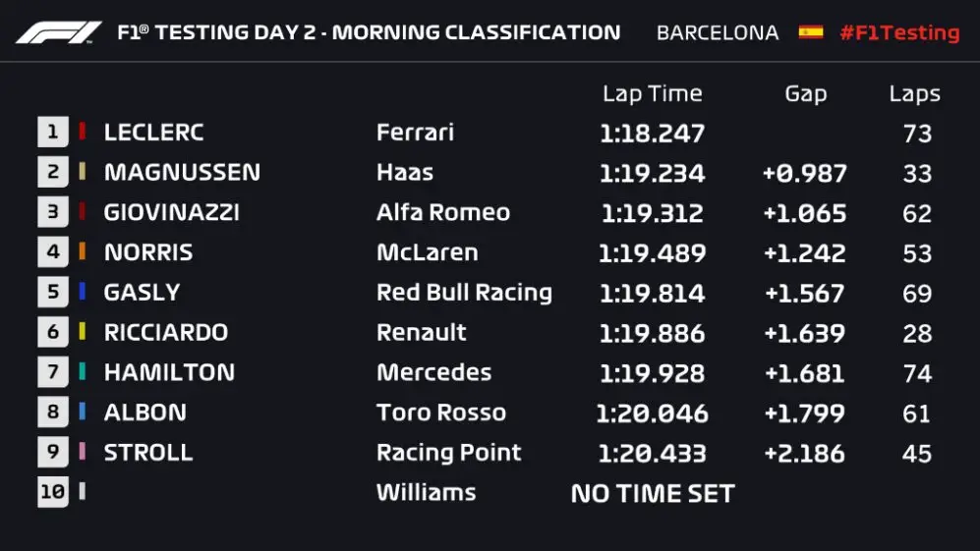
Task: Click the NO TIME SET text
Action: coord(652,493)
